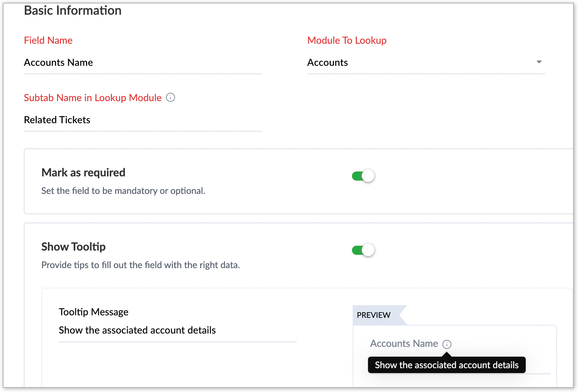Click Field Name input containing Accounts Name

[142, 63]
